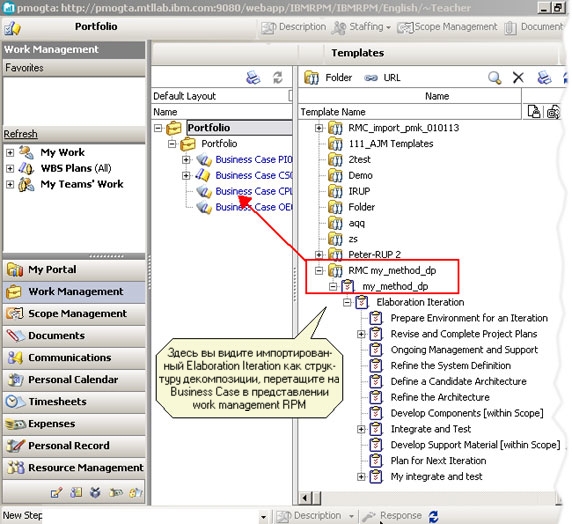Select Plan for Next Iteration task
Viewport: 572px width, 524px height.
(x=438, y=461)
